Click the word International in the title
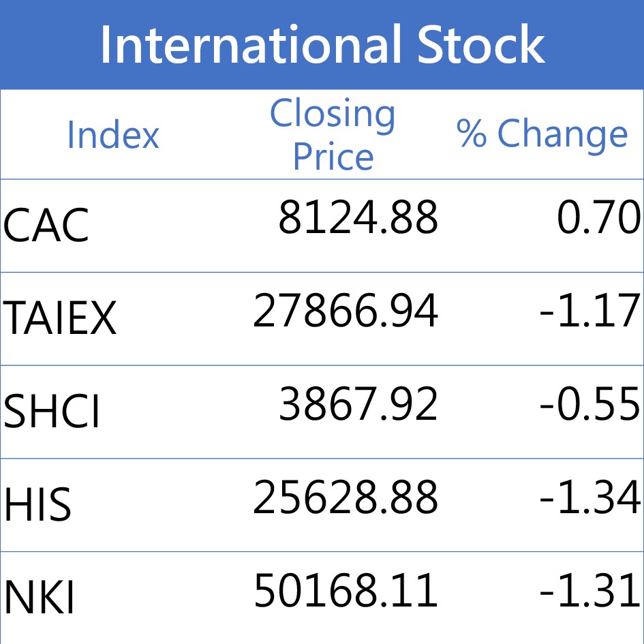Screen dimensions: 644x644 click(251, 44)
